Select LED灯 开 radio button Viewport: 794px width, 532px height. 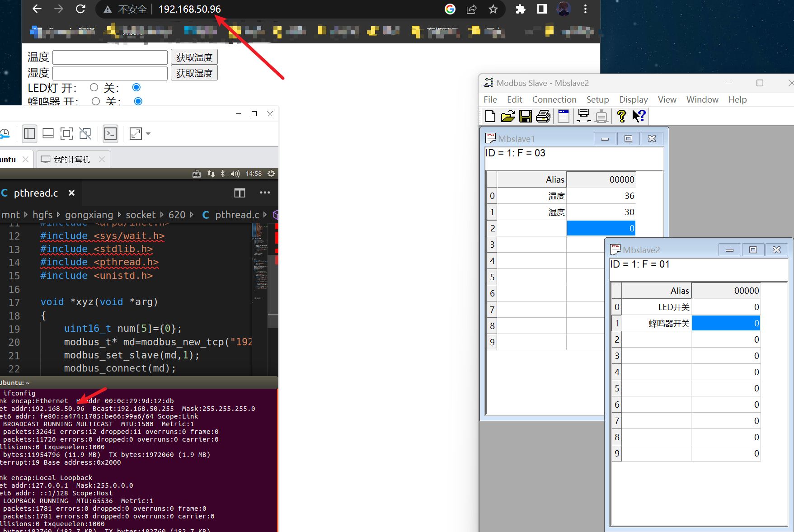tap(94, 87)
